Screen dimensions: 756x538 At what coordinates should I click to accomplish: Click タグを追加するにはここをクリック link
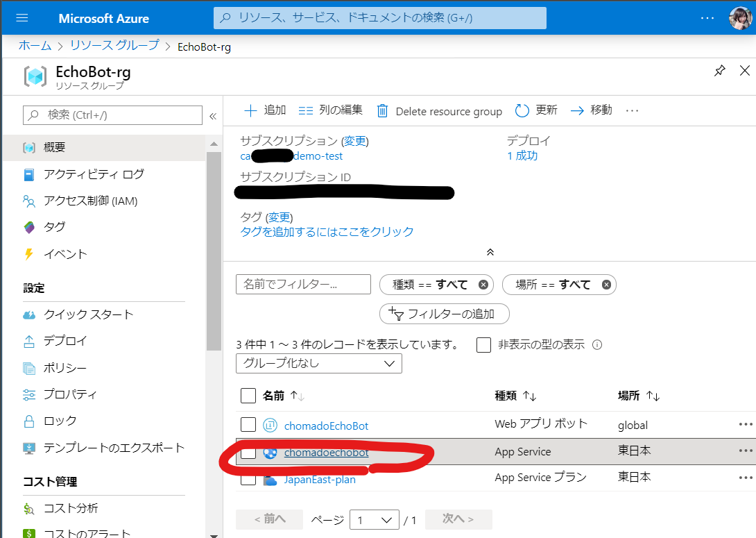click(x=327, y=232)
